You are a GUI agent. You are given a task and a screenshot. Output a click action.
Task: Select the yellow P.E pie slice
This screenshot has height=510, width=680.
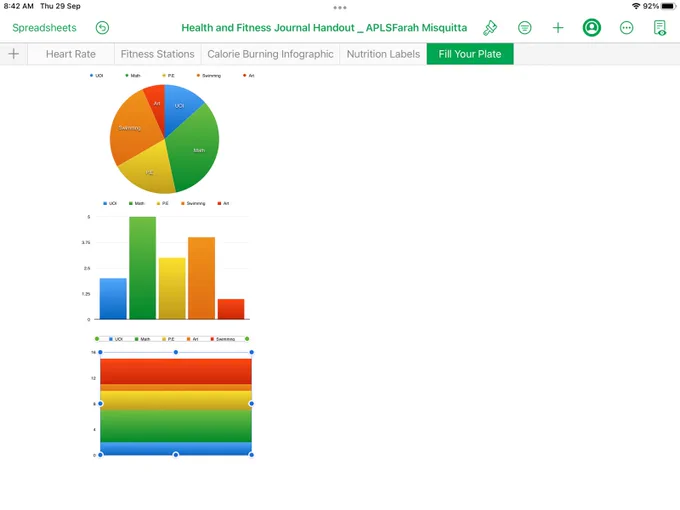(150, 170)
